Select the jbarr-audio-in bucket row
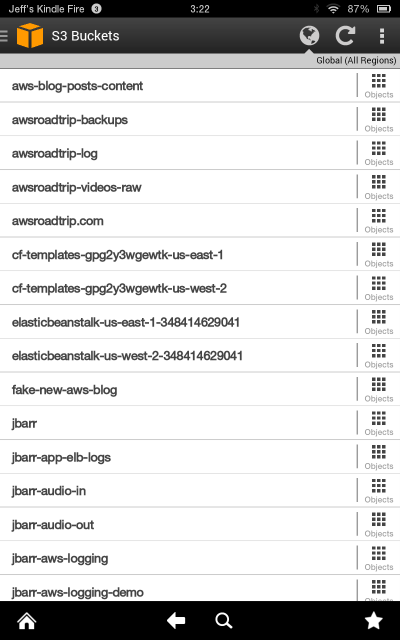The width and height of the screenshot is (400, 640). point(178,491)
